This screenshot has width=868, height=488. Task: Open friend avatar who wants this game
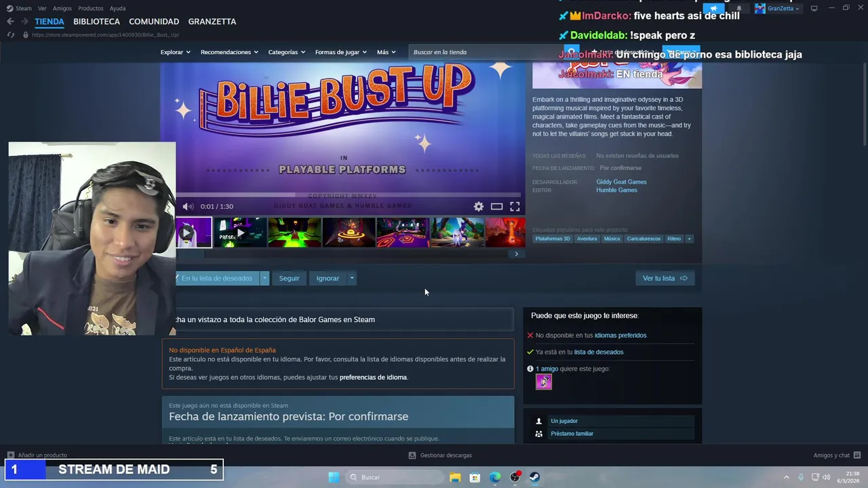point(544,382)
